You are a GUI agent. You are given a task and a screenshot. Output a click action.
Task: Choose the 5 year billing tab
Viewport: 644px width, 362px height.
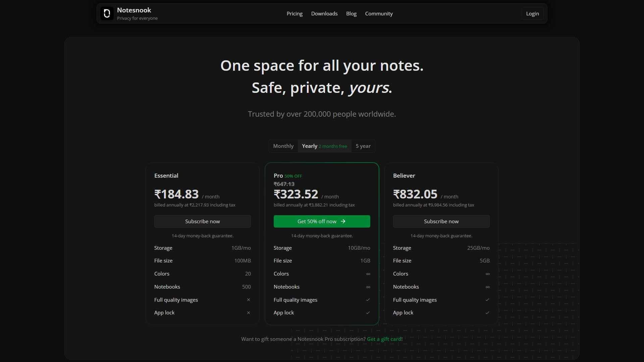pos(363,146)
